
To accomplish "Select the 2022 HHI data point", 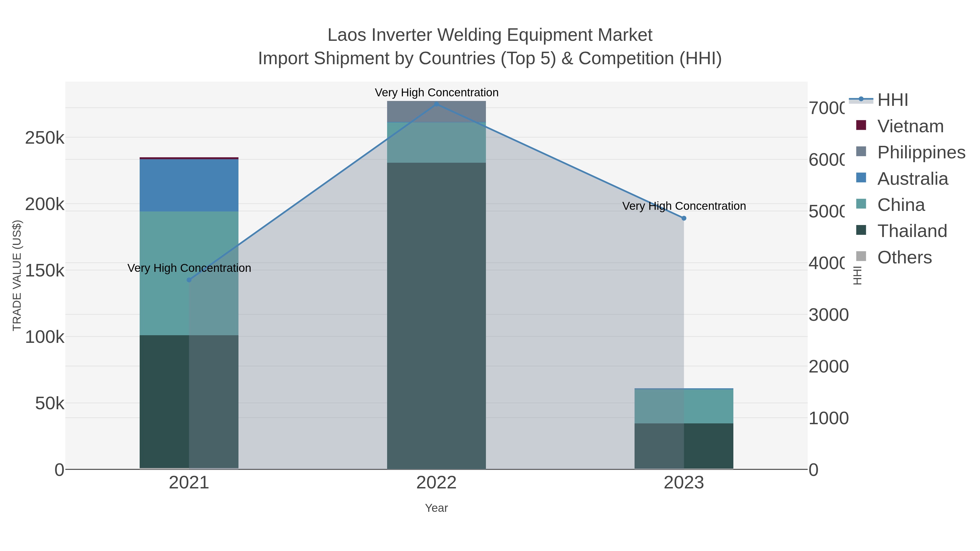I will click(436, 104).
